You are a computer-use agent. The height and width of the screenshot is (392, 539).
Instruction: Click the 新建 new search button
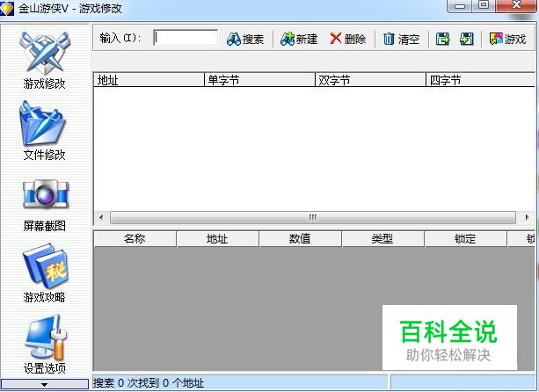299,39
